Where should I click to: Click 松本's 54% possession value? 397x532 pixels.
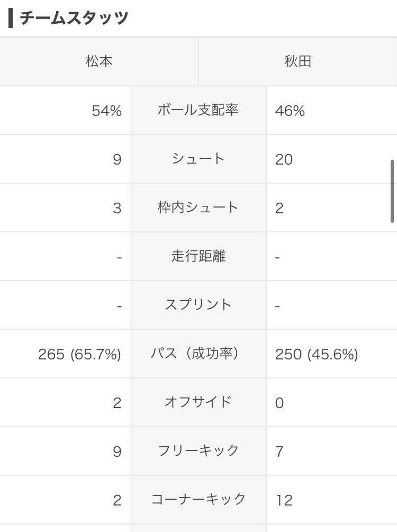pos(106,111)
